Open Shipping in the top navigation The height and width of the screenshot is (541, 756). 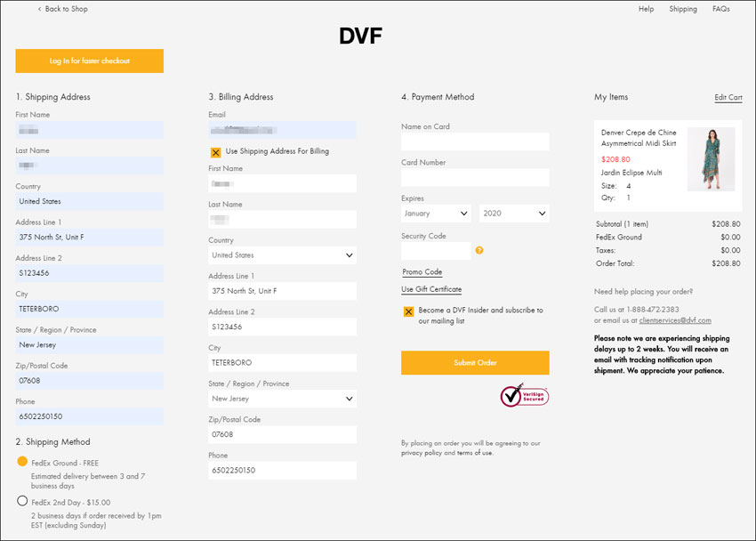[x=683, y=9]
